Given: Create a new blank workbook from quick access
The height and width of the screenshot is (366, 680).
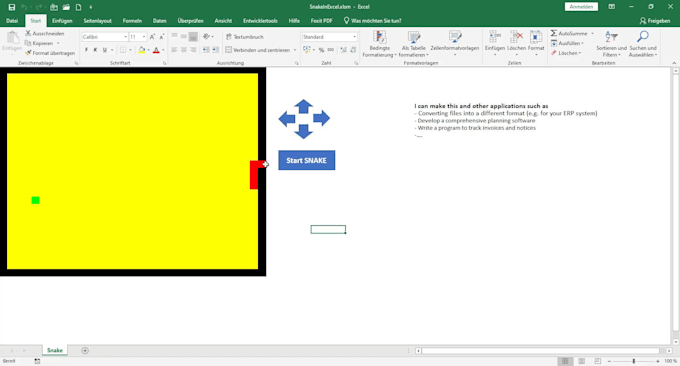Looking at the screenshot, I should 78,7.
